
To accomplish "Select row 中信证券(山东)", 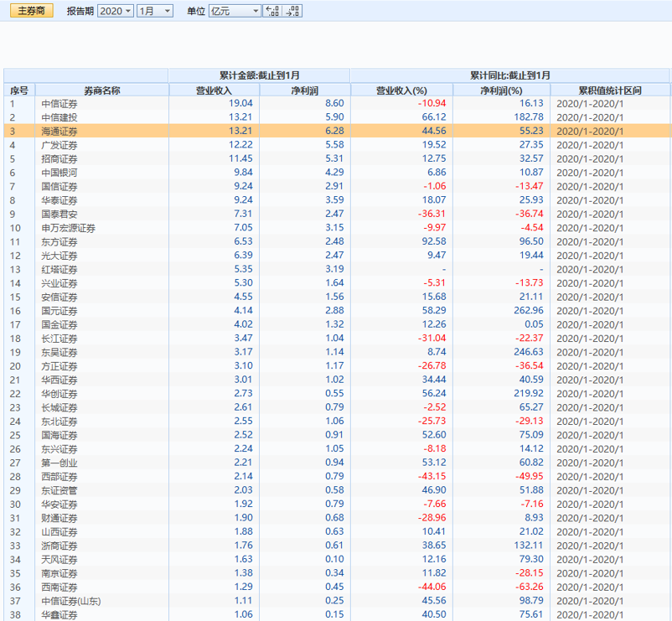I will tap(337, 601).
